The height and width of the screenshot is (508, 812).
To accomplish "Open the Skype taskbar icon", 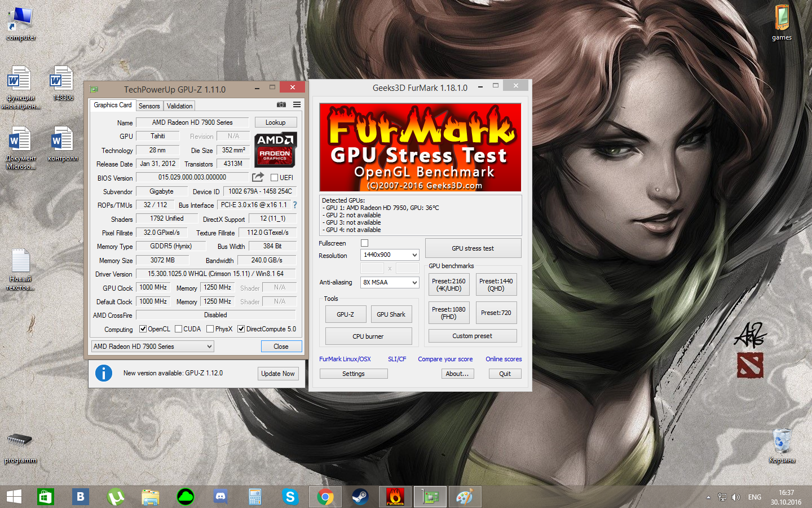I will (x=290, y=497).
